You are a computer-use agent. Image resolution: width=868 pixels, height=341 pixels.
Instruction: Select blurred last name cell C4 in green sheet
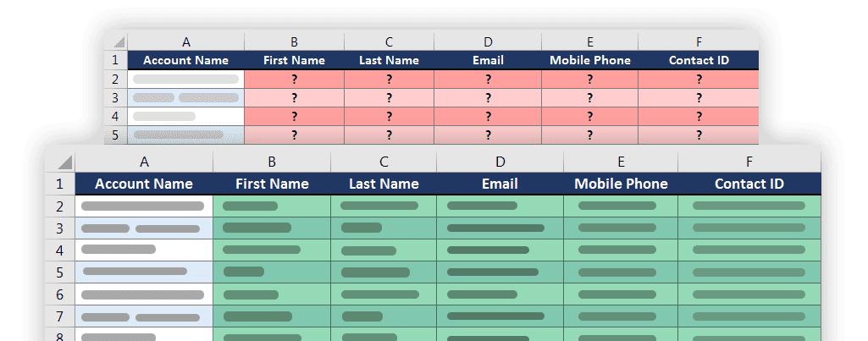[x=384, y=250]
